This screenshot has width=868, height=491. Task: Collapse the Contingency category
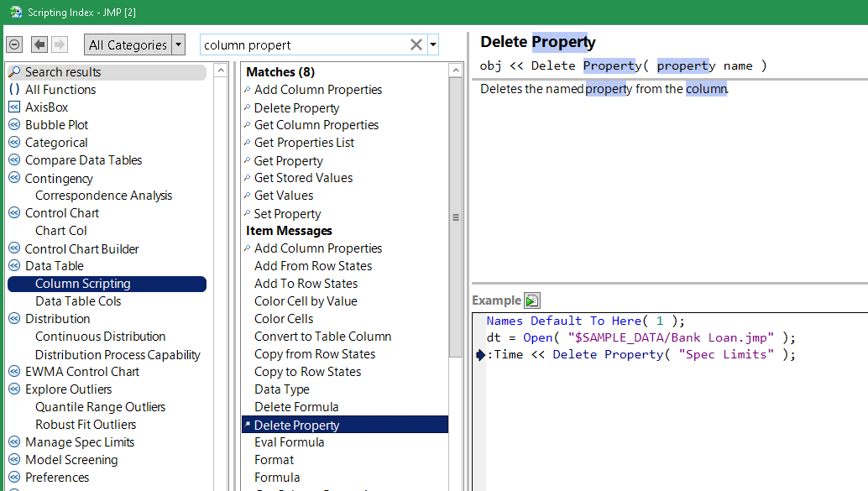[x=14, y=178]
